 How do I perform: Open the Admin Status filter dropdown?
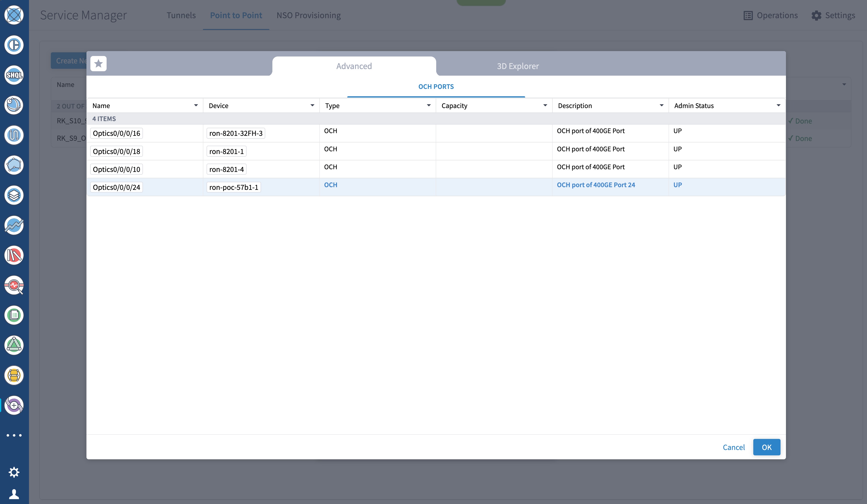coord(778,105)
